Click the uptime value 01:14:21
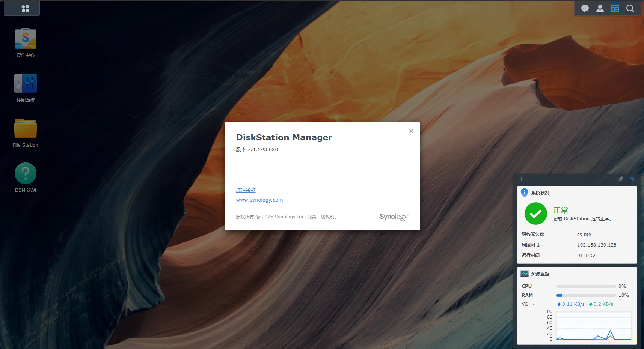The width and height of the screenshot is (644, 349). click(x=588, y=256)
